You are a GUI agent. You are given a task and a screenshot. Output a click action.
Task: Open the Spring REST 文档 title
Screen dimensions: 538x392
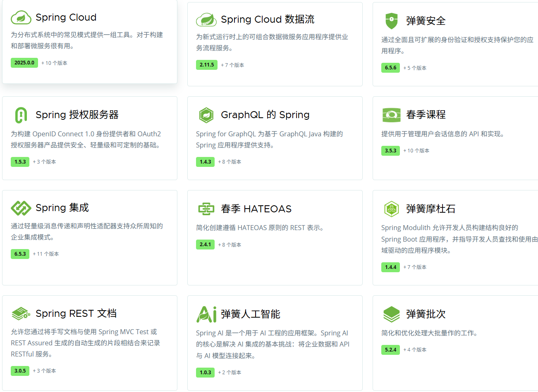coord(76,314)
